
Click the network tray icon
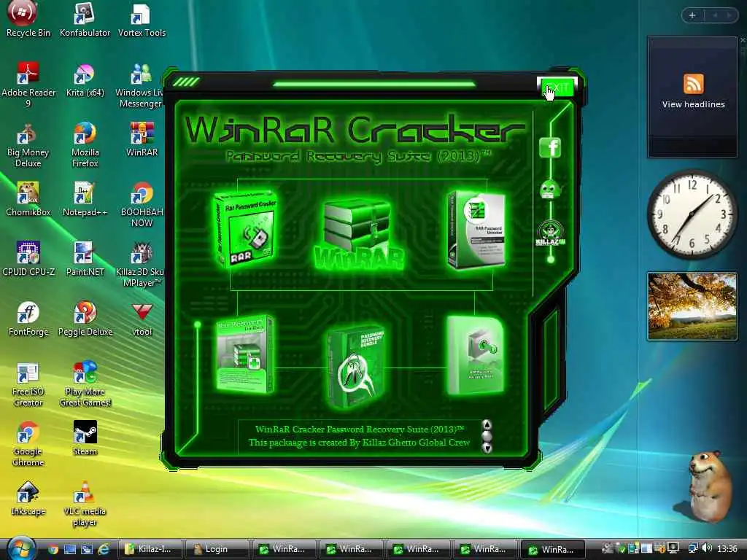(693, 548)
